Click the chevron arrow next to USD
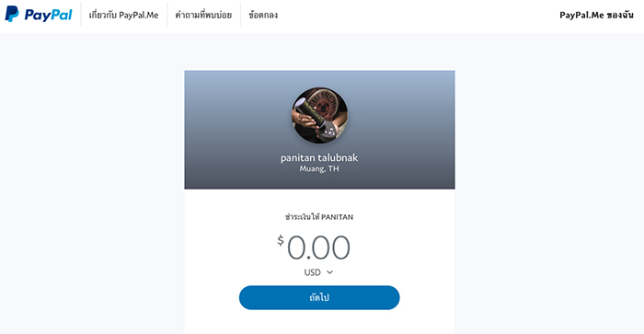644x334 pixels. coord(329,272)
